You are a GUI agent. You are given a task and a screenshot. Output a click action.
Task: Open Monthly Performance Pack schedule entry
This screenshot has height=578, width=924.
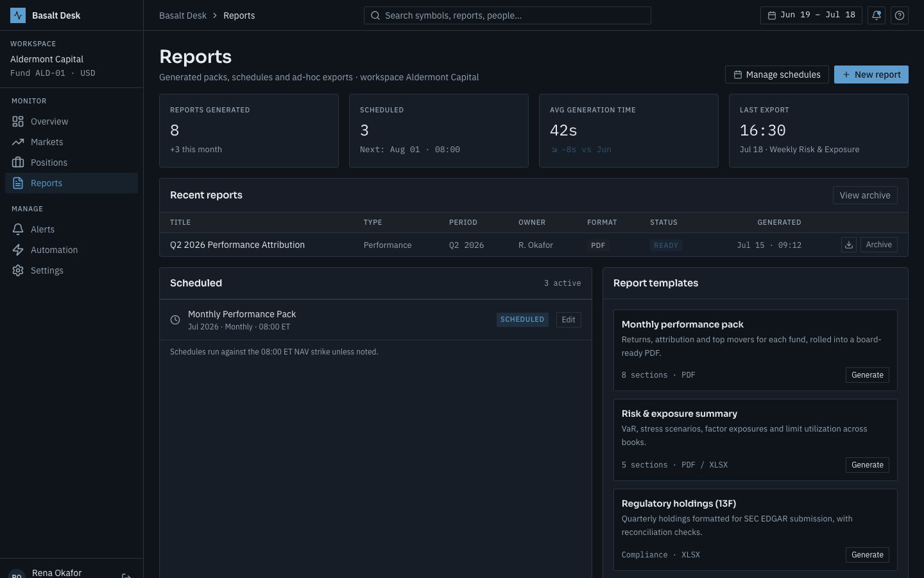pyautogui.click(x=375, y=320)
